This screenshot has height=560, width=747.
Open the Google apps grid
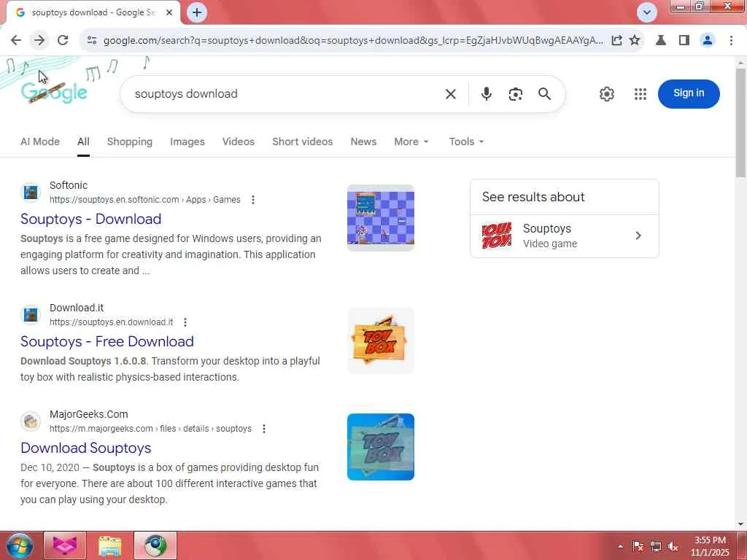click(640, 94)
